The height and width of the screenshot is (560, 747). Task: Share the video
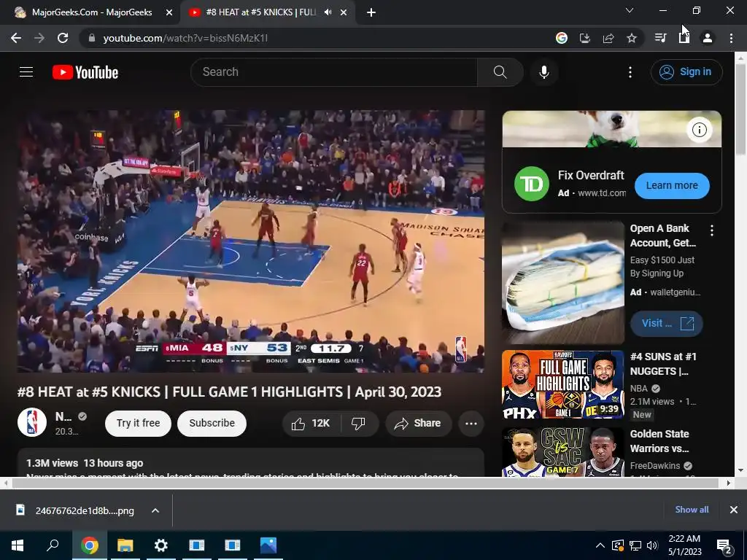tap(418, 423)
